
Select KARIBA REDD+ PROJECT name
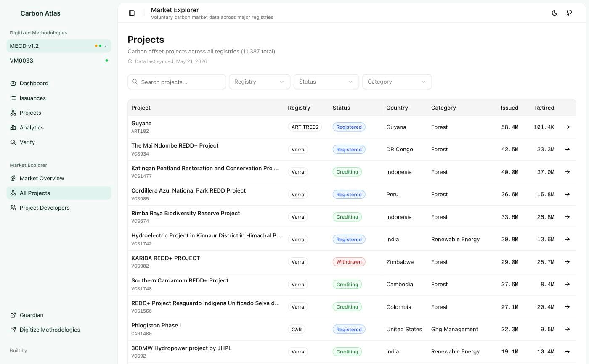[x=165, y=258]
